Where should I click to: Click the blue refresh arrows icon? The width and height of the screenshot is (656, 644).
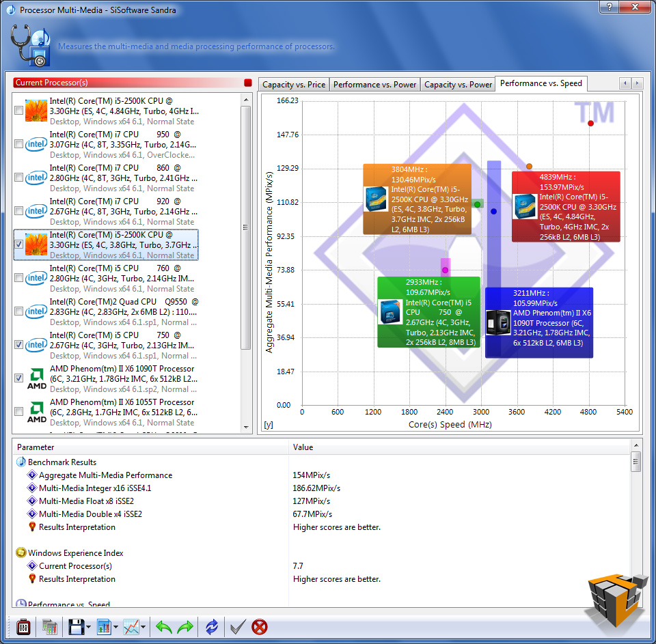tap(212, 628)
